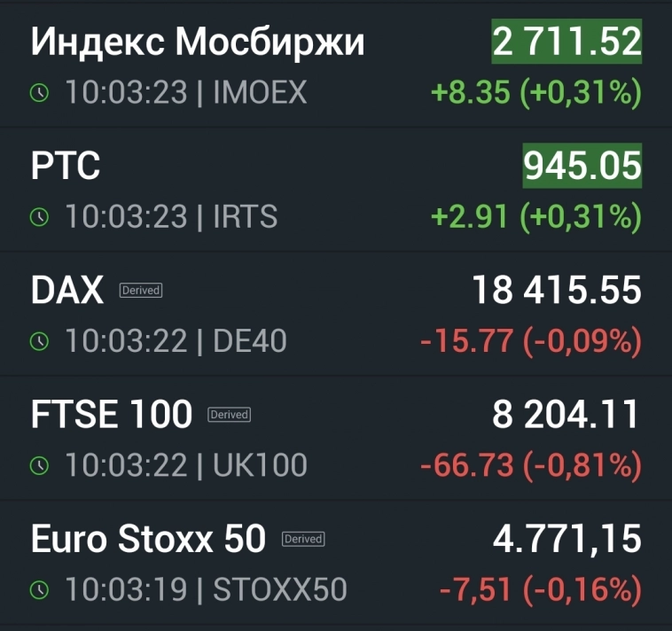Click the clock icon beside IMOEX time
Image resolution: width=672 pixels, height=631 pixels.
tap(40, 93)
